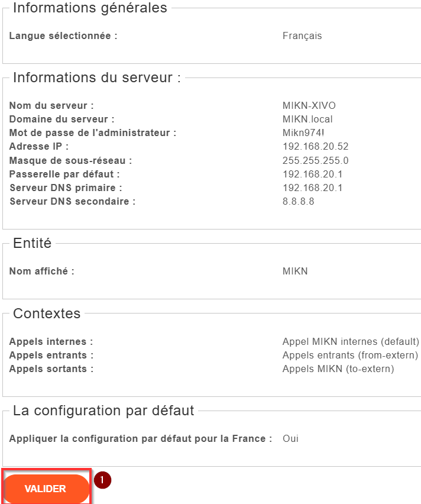Select Appels MIKN (to-extern) value
Screen dimensions: 421x504
[x=338, y=369]
